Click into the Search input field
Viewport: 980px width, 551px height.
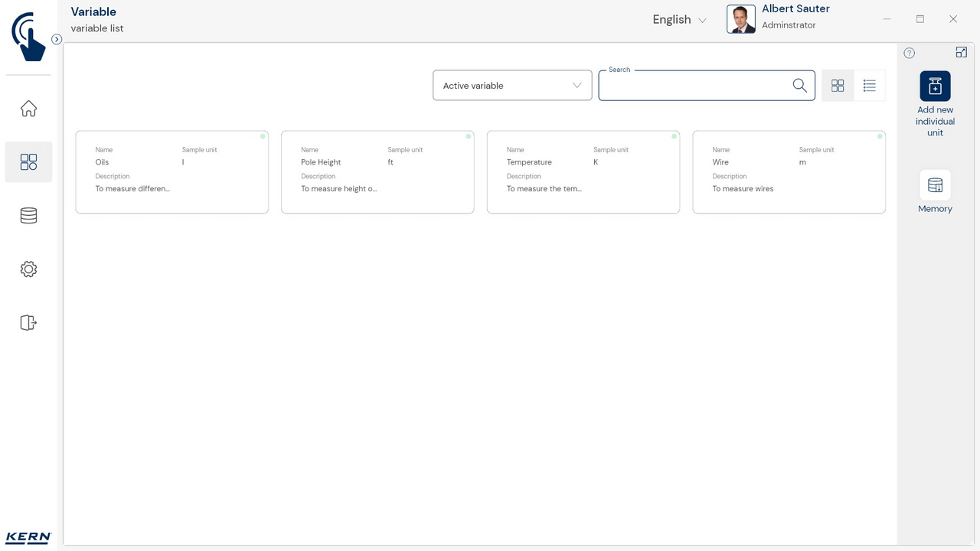coord(693,86)
